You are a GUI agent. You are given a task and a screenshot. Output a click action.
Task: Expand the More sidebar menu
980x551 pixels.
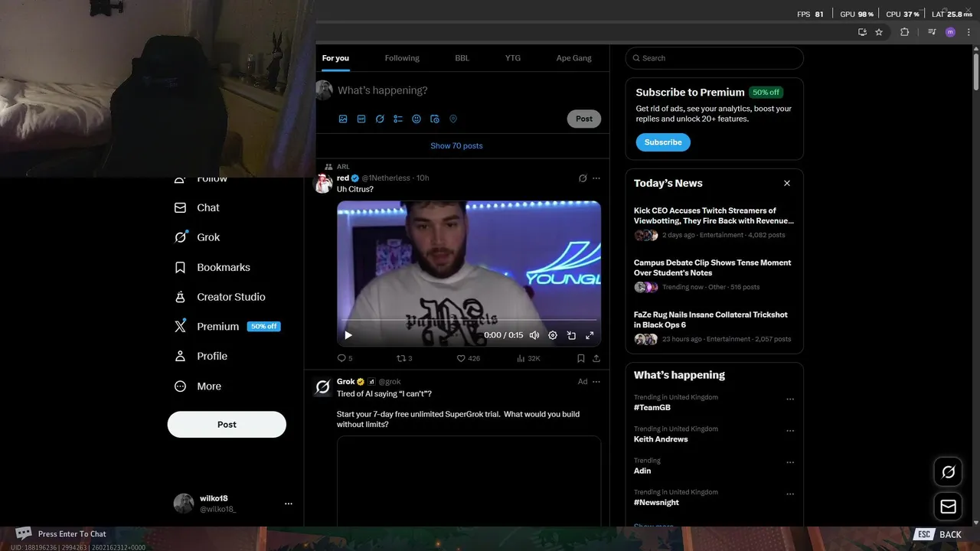[x=198, y=386]
